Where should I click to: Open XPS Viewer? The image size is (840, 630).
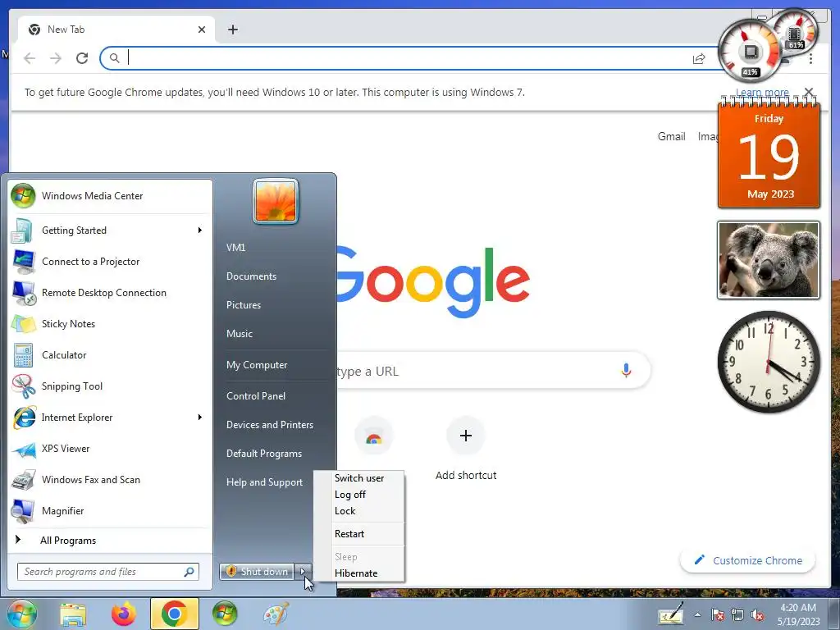(110, 449)
